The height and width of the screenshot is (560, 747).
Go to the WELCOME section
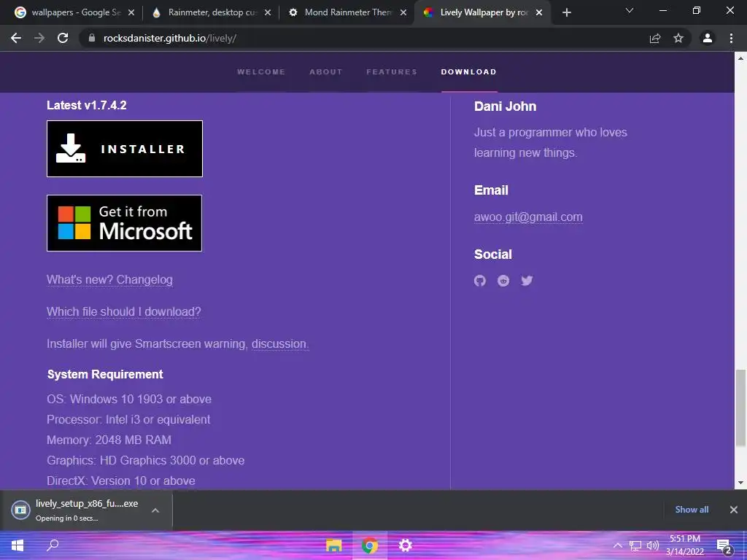[x=261, y=72]
